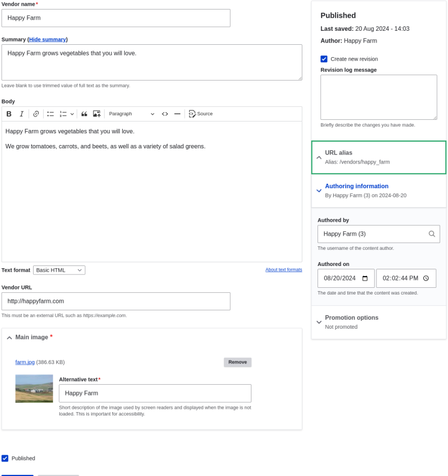Click into the Summary text area
Viewport: 448px width, 476px height.
(x=152, y=63)
